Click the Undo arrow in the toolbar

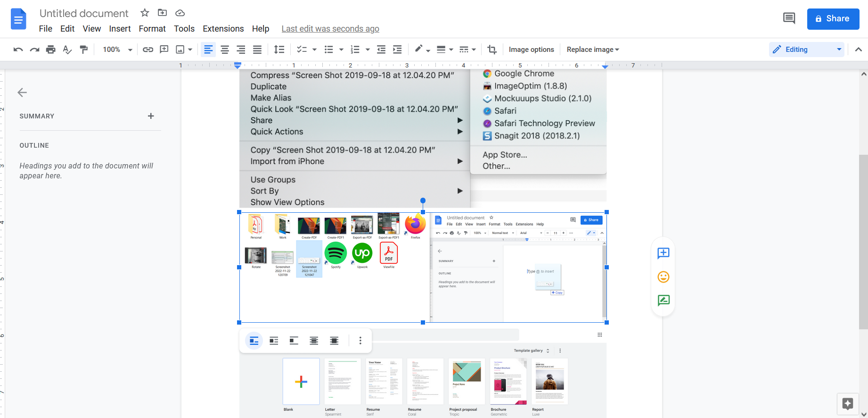click(x=18, y=50)
